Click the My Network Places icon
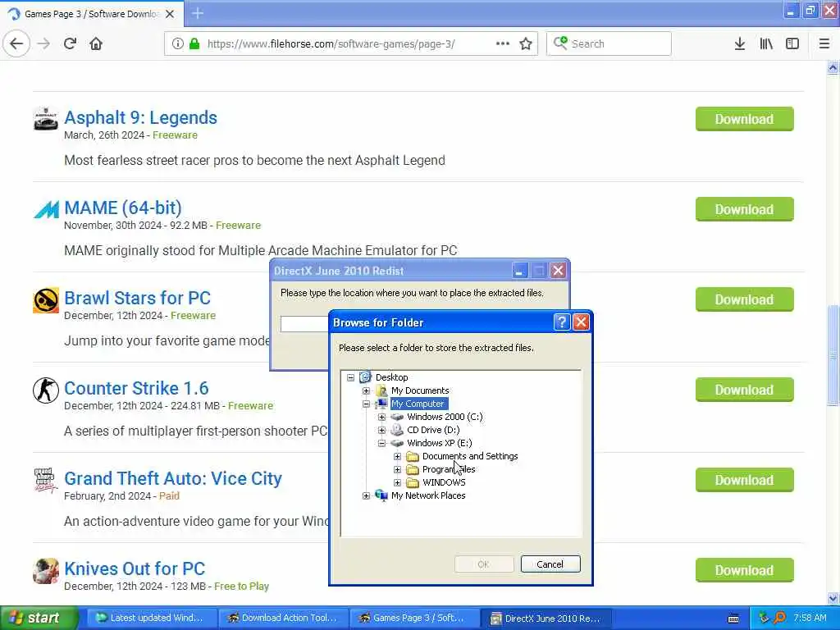This screenshot has height=630, width=840. [x=381, y=495]
